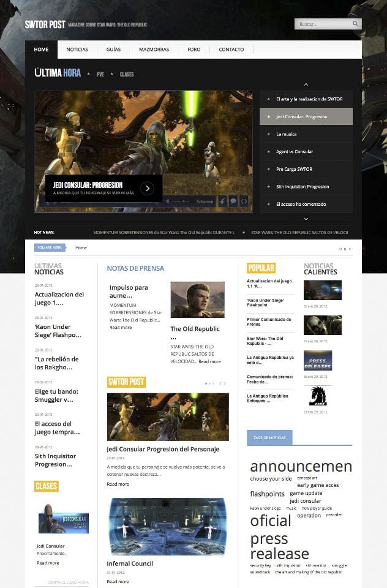This screenshot has height=588, width=387.
Task: Switch to the CLASES slider tab
Action: point(127,74)
